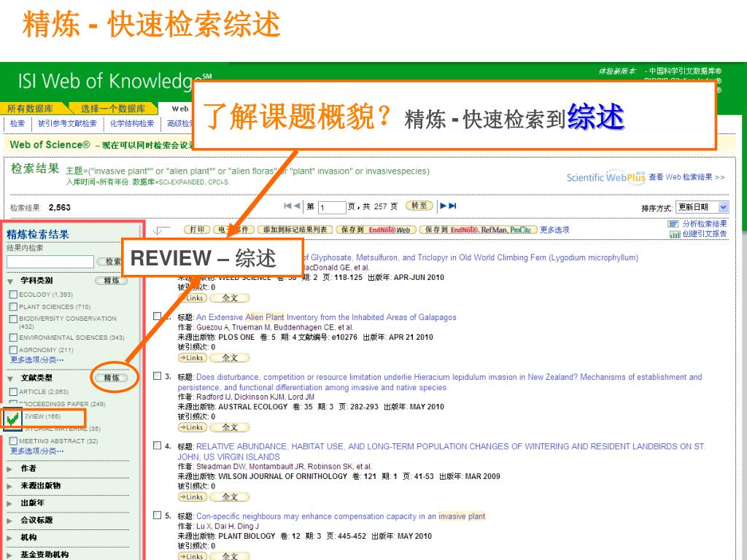Tick the REVIEW document type checkbox

click(x=12, y=419)
